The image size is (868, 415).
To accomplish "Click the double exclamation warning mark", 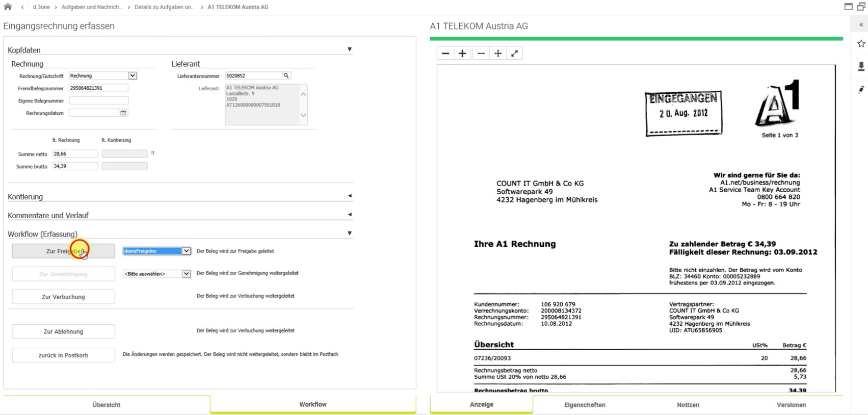I will [x=152, y=153].
